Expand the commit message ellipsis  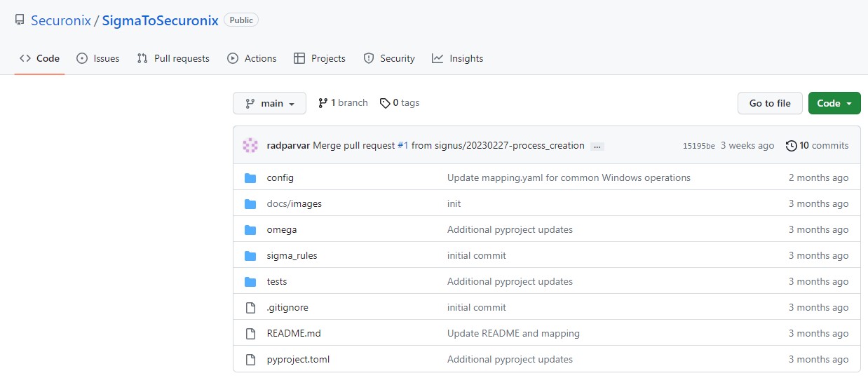(597, 147)
